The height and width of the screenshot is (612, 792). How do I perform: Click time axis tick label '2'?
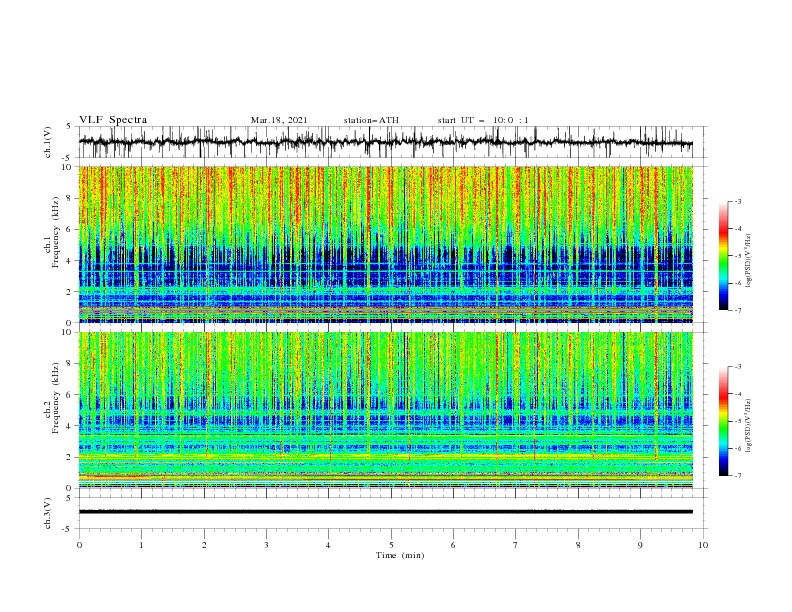(204, 545)
